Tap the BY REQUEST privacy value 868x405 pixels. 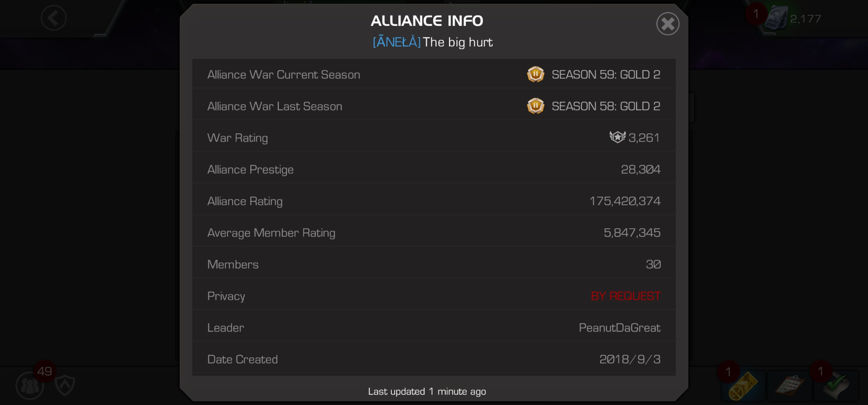(x=625, y=296)
